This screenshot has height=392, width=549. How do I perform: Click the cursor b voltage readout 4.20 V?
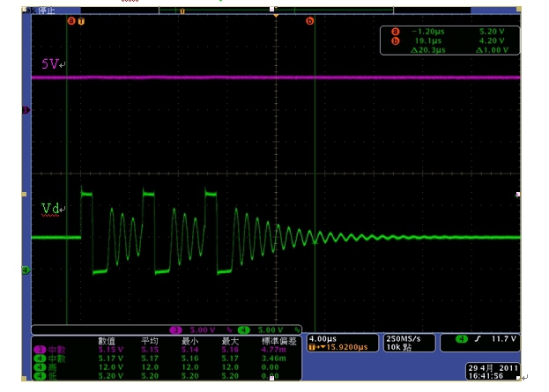click(492, 41)
